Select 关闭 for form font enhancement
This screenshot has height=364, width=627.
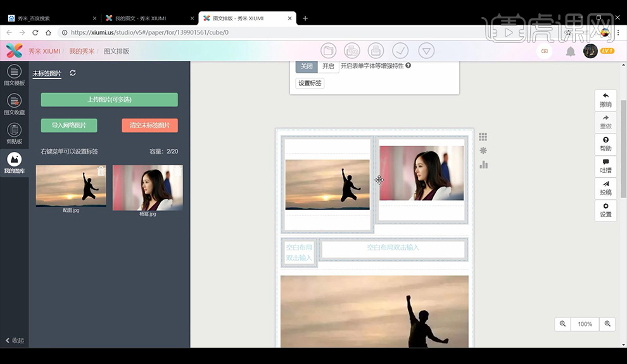point(307,66)
